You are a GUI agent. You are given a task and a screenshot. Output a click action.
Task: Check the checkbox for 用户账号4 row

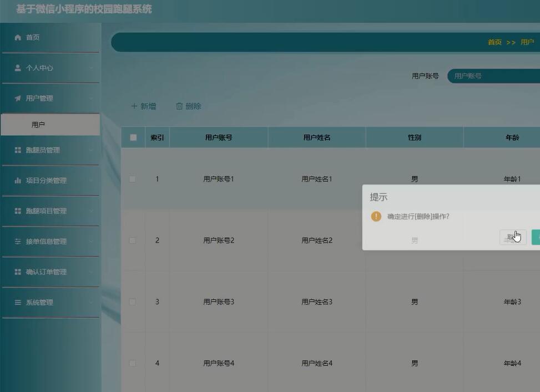tap(132, 363)
